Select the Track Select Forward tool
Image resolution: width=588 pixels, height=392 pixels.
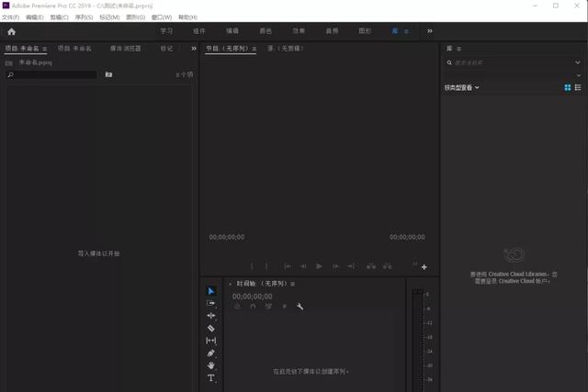[211, 303]
